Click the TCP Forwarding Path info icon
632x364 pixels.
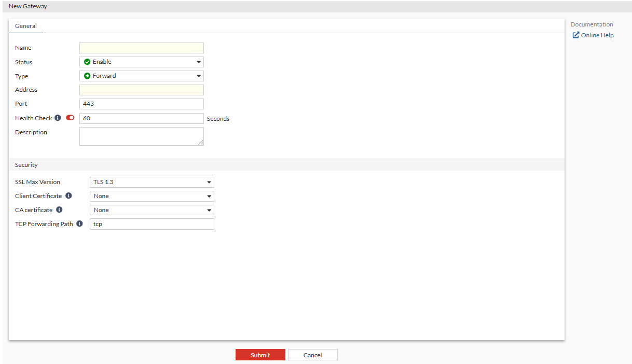(79, 223)
